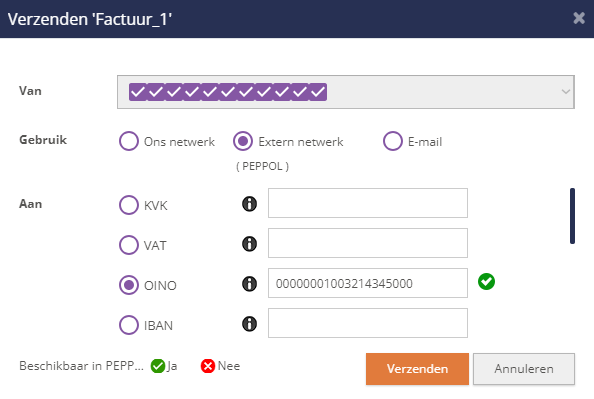
Task: Select the Extern netwerk radio option
Action: pos(243,141)
